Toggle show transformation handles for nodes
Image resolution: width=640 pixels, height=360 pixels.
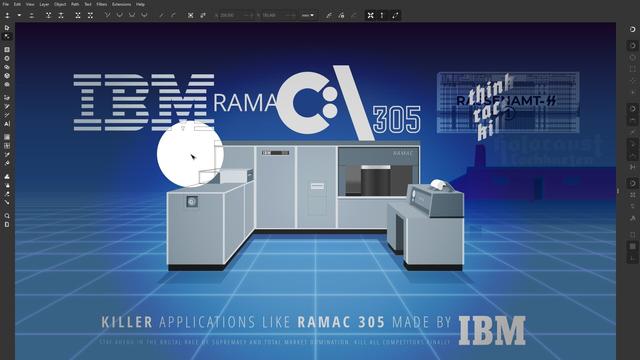[370, 15]
